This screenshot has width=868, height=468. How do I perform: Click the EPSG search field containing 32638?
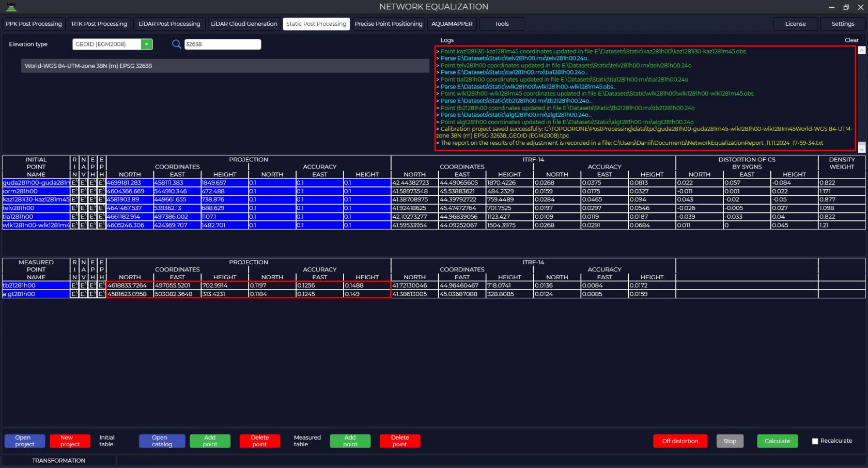223,44
